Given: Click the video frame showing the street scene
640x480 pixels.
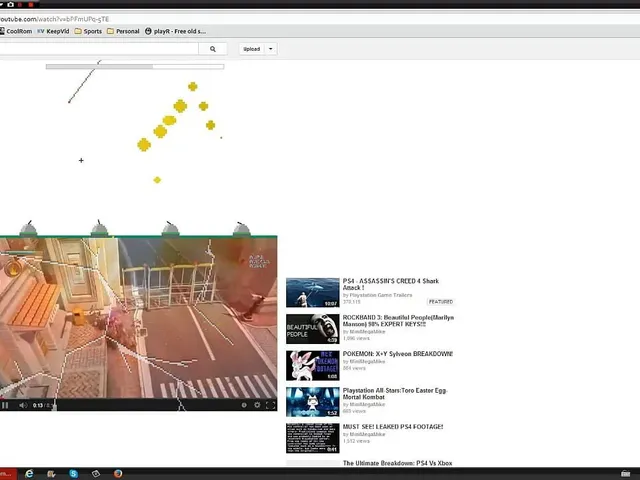Looking at the screenshot, I should tap(138, 318).
